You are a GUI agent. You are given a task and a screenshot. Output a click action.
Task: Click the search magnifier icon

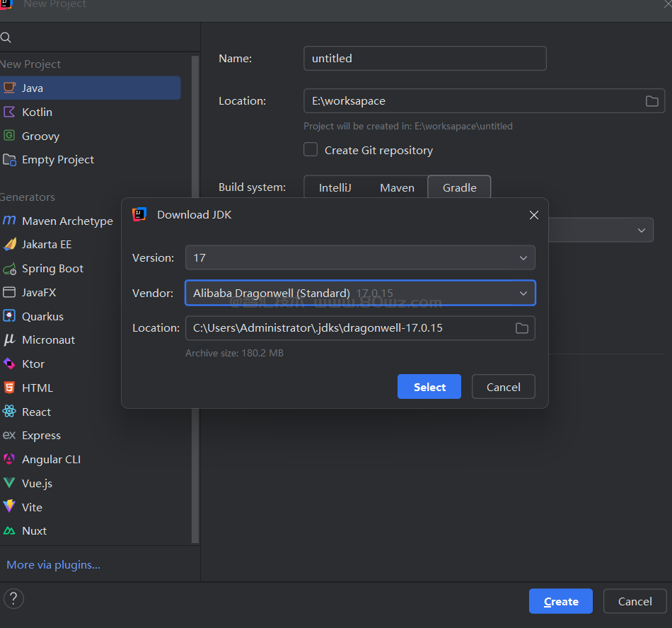6,37
